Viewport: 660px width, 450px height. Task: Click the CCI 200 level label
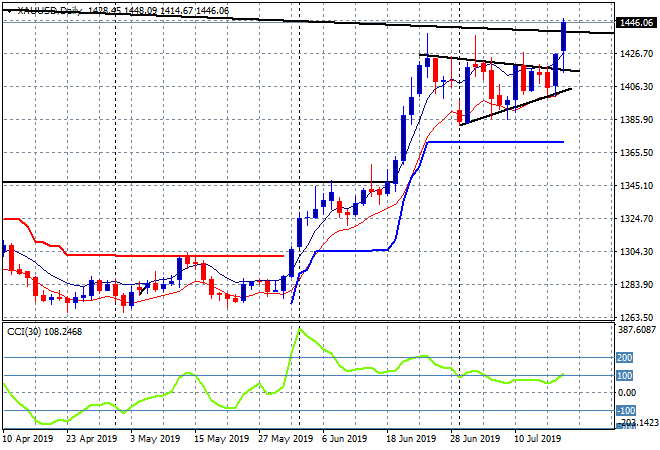624,358
